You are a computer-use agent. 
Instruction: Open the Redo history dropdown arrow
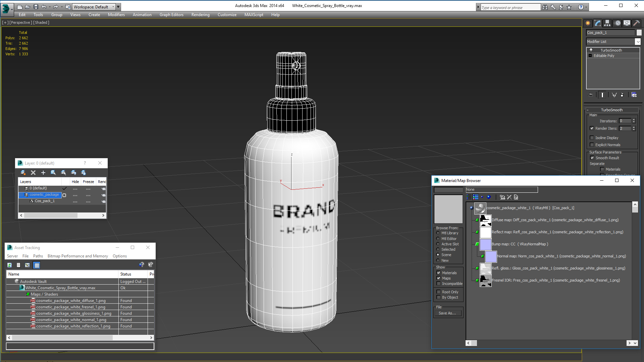tap(62, 7)
